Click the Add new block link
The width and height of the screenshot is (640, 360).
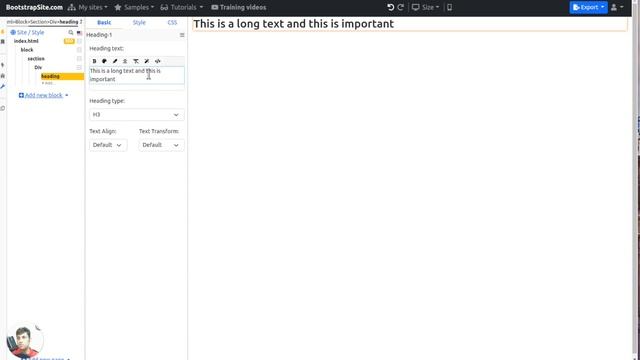(x=44, y=95)
